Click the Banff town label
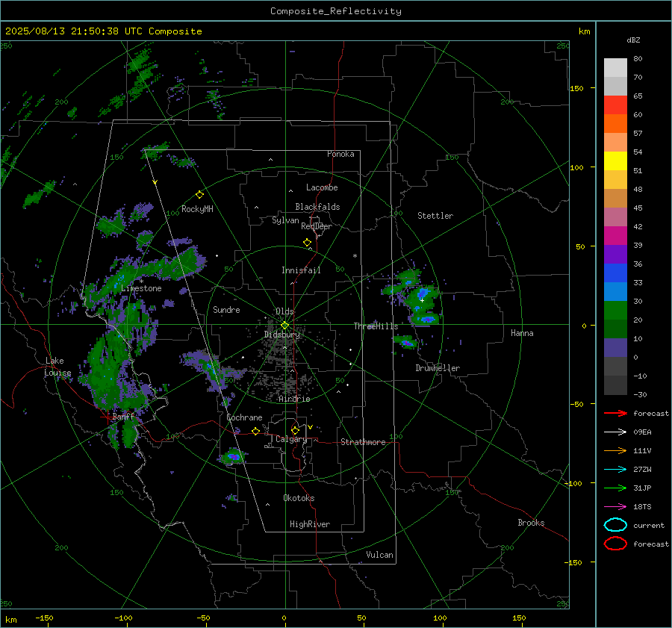 pos(123,417)
